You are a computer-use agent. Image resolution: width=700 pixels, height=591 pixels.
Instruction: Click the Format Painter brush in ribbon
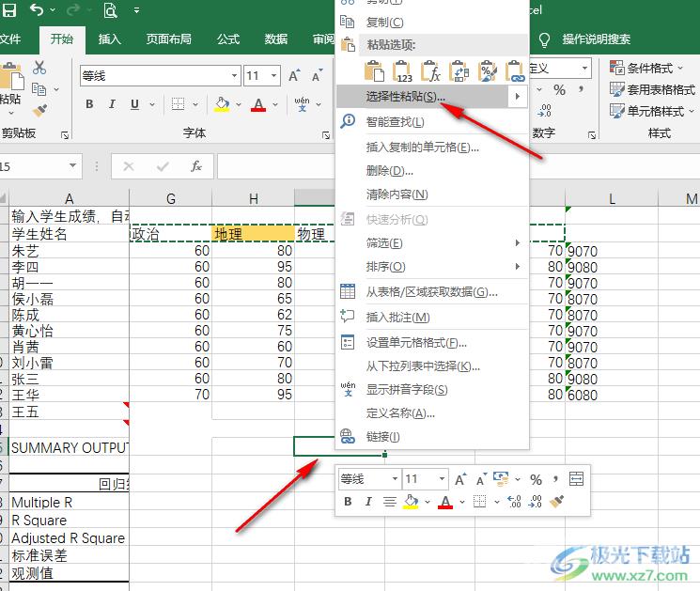pos(39,110)
